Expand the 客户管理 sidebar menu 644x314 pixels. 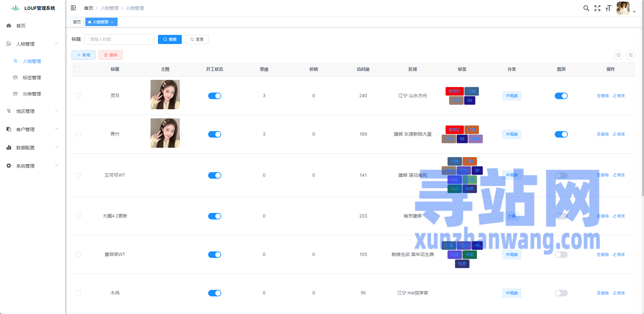(x=33, y=129)
